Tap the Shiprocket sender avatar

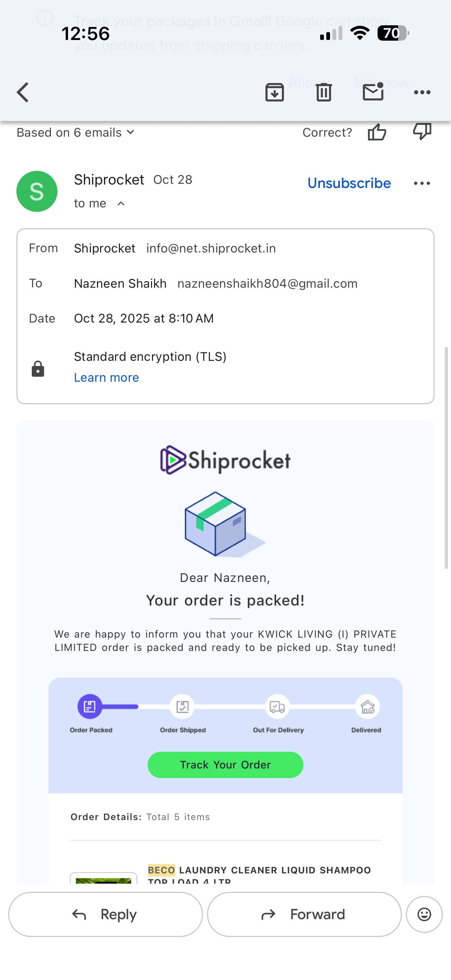[x=37, y=191]
